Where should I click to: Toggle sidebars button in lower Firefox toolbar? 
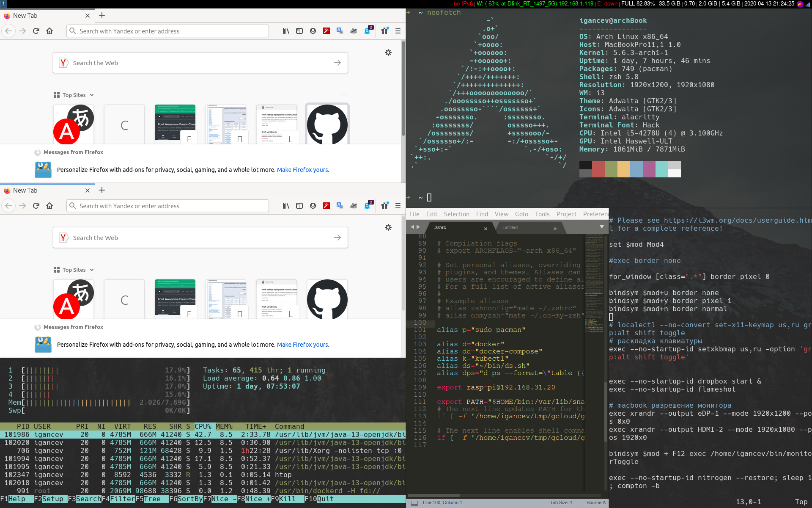299,206
